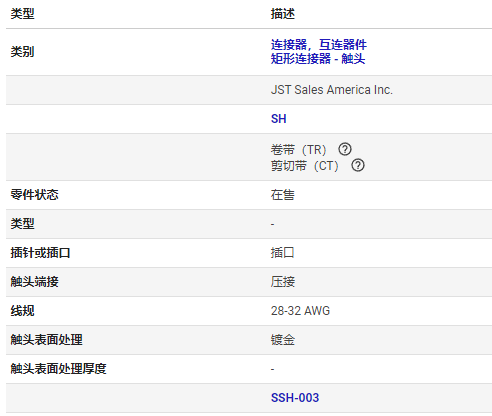Open the SSH-003 link
Image resolution: width=492 pixels, height=416 pixels.
point(295,398)
